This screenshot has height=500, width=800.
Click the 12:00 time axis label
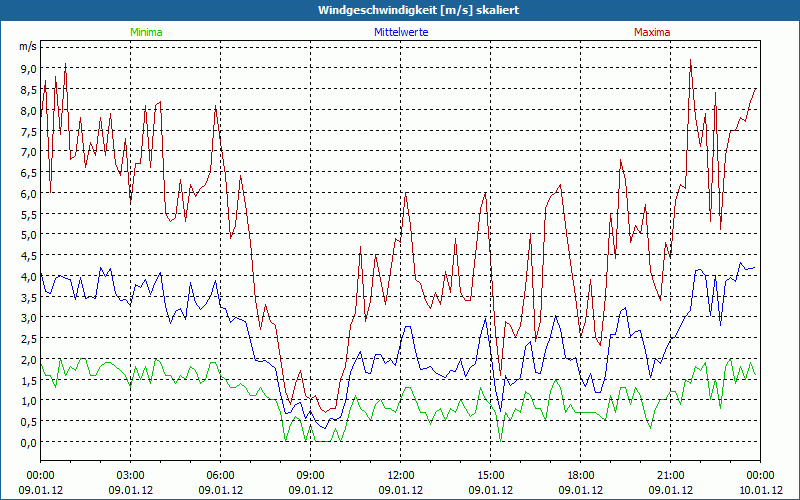tap(401, 476)
